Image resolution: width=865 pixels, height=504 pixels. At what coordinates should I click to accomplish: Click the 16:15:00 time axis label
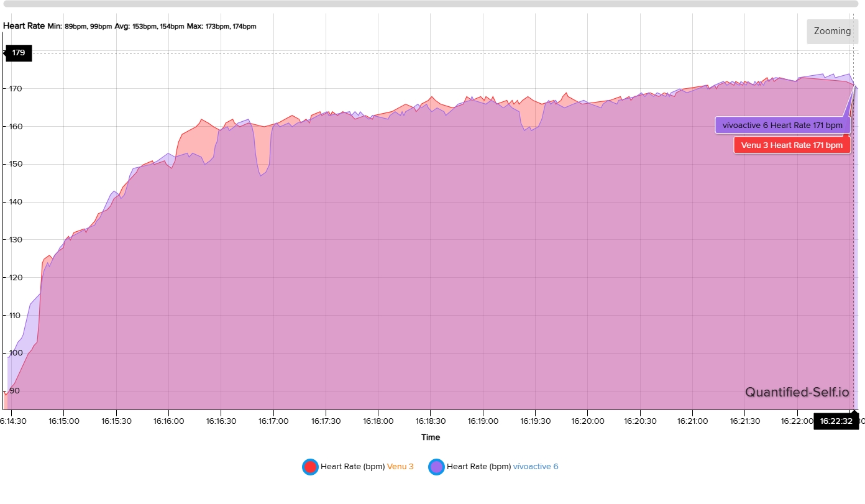64,421
